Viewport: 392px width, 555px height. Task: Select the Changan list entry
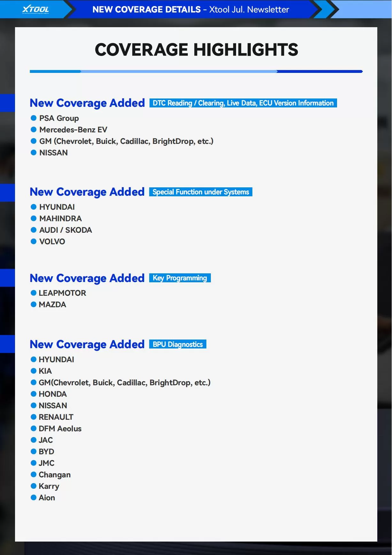pyautogui.click(x=55, y=474)
